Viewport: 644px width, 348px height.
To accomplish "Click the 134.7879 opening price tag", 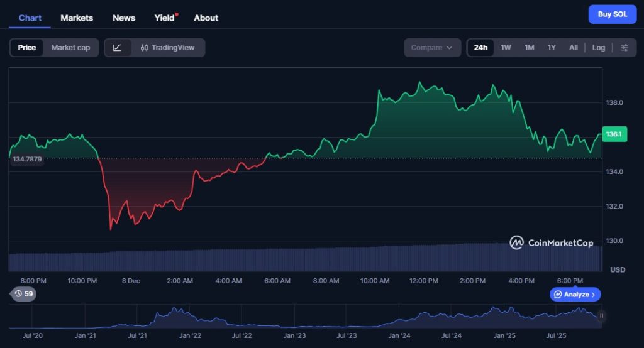I will [x=27, y=159].
